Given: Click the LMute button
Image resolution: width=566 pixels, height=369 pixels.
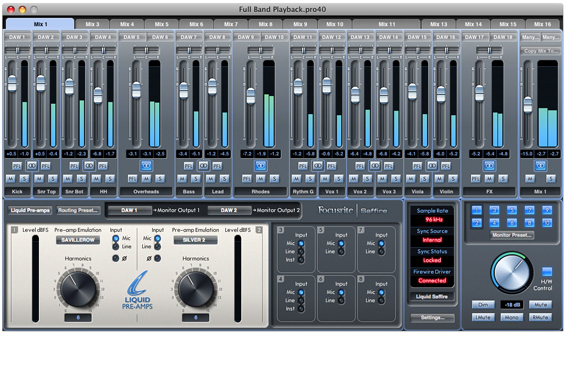Looking at the screenshot, I should click(483, 317).
